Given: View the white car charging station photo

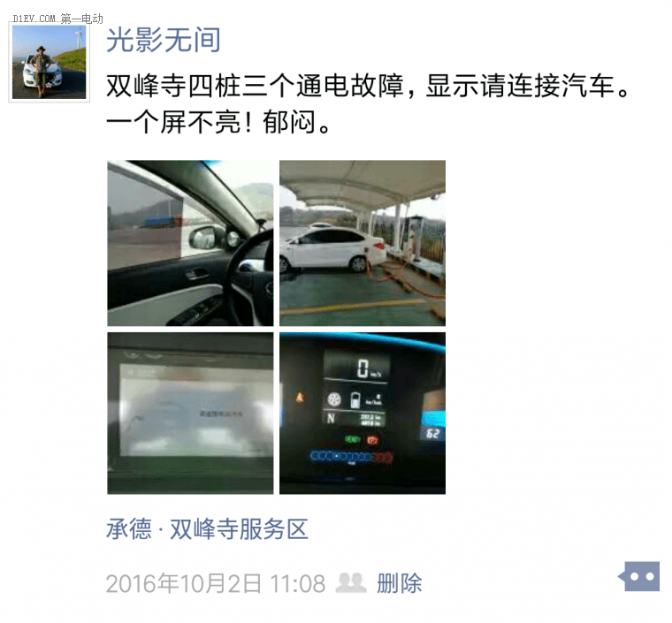Looking at the screenshot, I should click(x=363, y=243).
